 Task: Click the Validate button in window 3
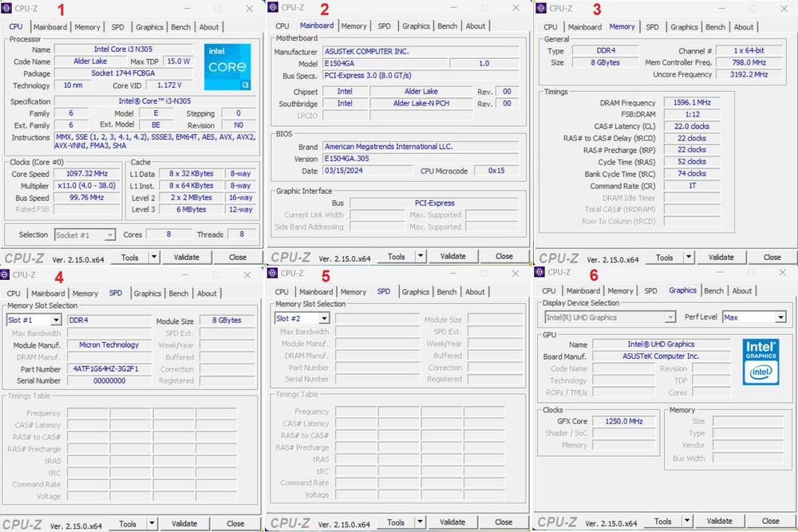point(721,258)
